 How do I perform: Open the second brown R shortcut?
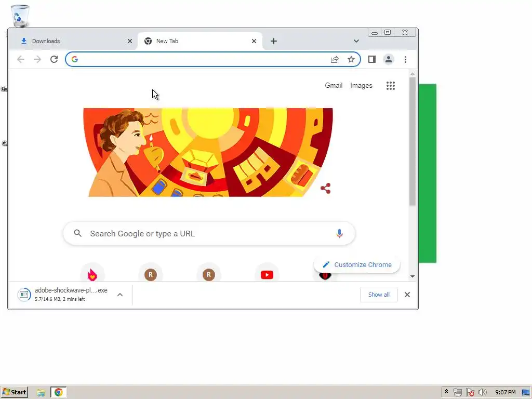[x=209, y=274]
